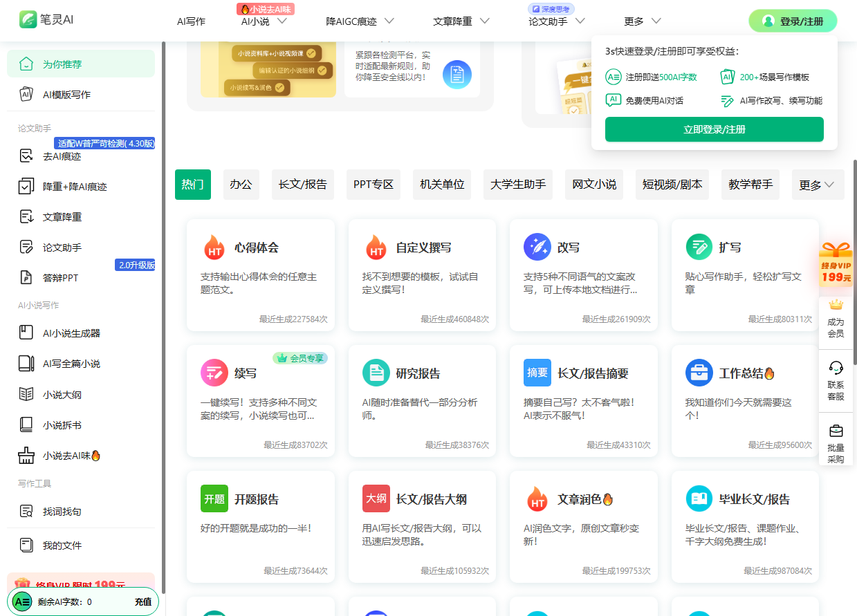
Task: Click the 毕业长文/报告 card icon
Action: pos(699,499)
